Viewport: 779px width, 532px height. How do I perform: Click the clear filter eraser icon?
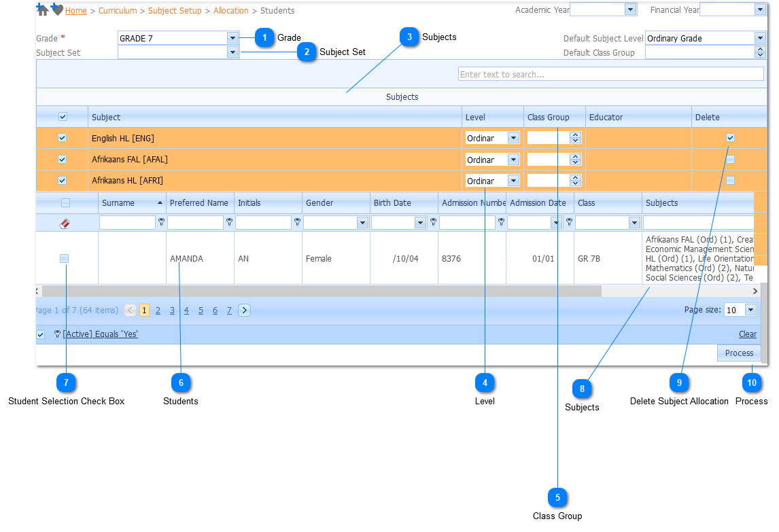pyautogui.click(x=65, y=224)
